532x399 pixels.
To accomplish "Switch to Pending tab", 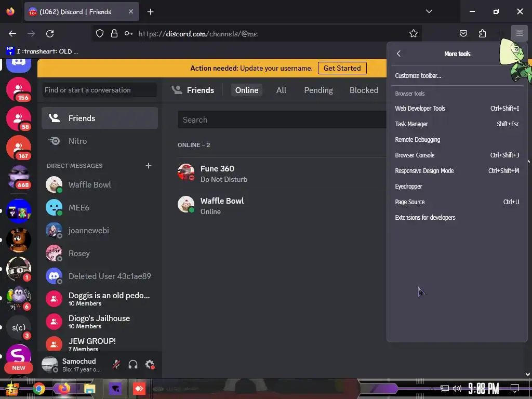I will coord(318,90).
